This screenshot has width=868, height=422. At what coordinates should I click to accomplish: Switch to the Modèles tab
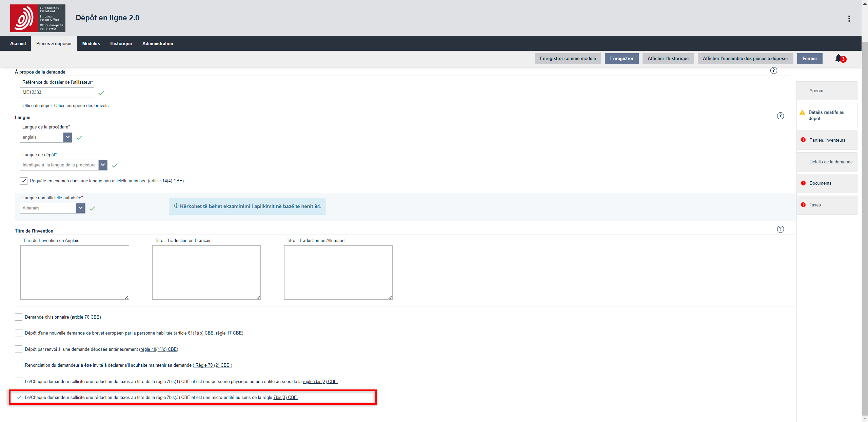coord(91,43)
